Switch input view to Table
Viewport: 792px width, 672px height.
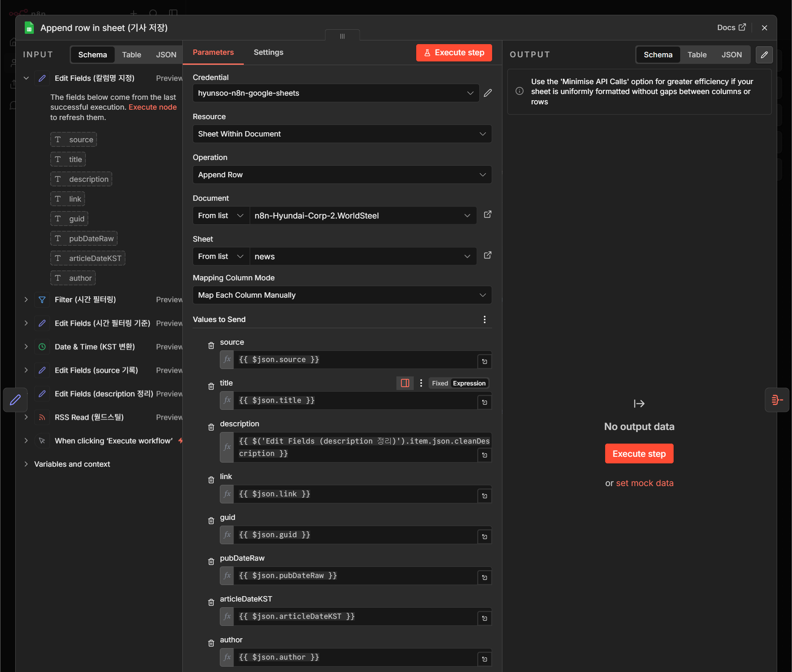click(132, 55)
